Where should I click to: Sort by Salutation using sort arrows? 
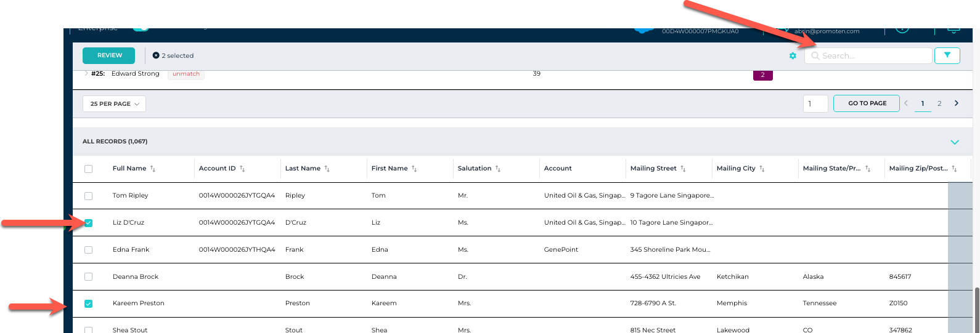[x=498, y=169]
